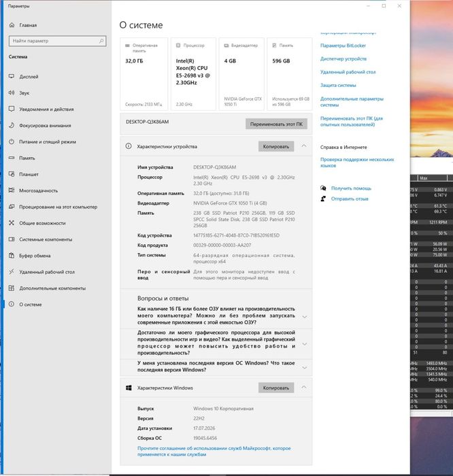
Task: Click the Уведомления и действия icon
Action: point(12,109)
